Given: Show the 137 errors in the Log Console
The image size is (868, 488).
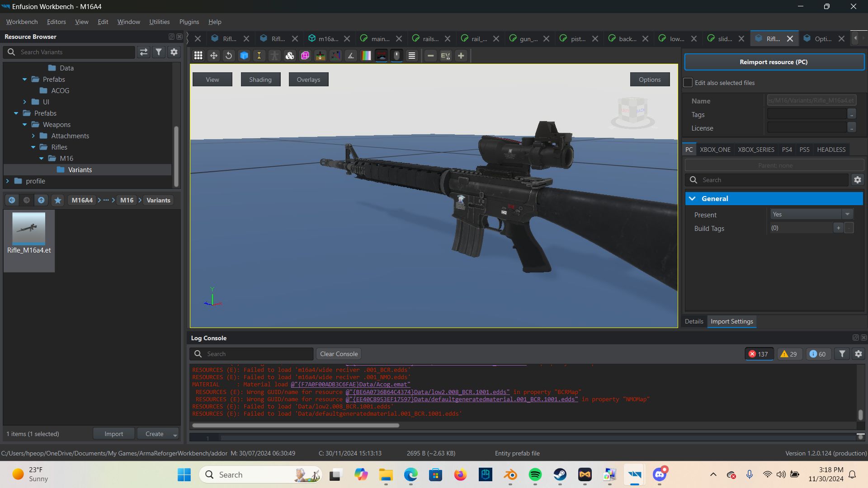Looking at the screenshot, I should pyautogui.click(x=759, y=354).
